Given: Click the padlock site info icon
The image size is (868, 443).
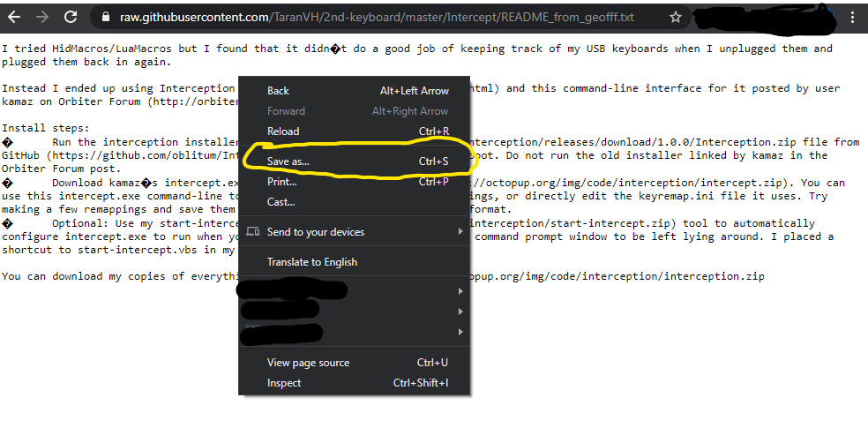Looking at the screenshot, I should click(106, 17).
